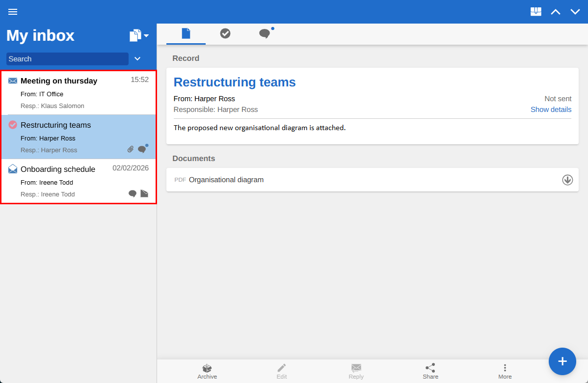Click the opened envelope icon for Onboarding schedule

pyautogui.click(x=13, y=169)
